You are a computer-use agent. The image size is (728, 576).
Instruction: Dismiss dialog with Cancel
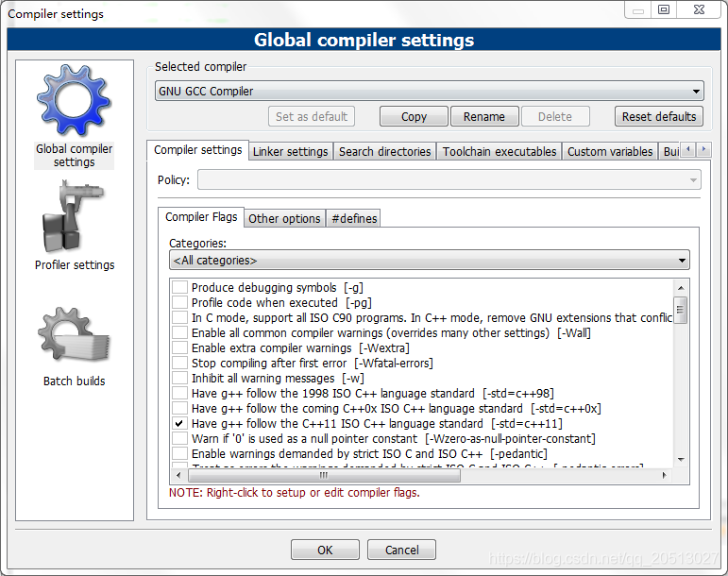(401, 550)
